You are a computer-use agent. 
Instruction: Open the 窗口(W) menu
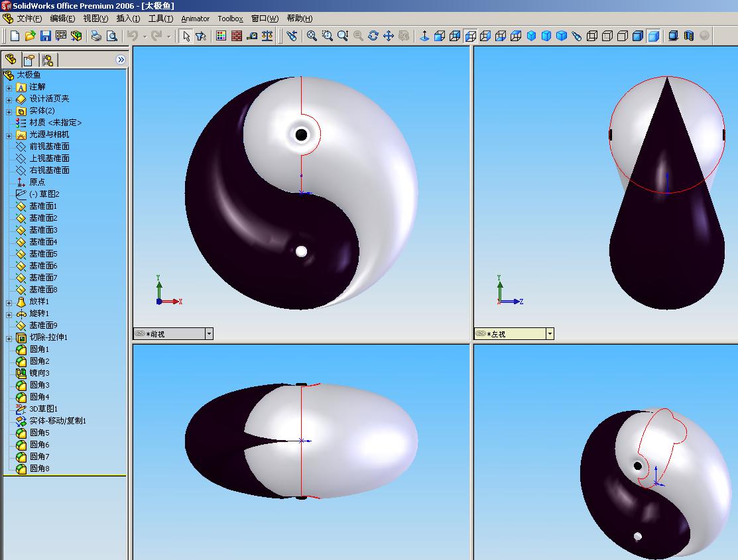point(265,19)
